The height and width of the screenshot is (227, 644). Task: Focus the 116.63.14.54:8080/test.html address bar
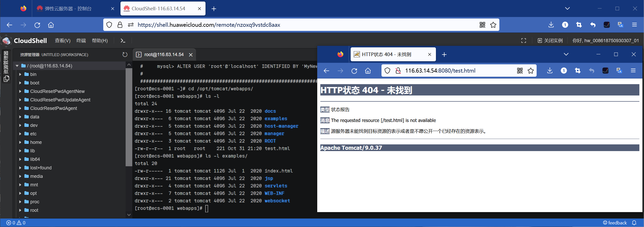coord(459,71)
